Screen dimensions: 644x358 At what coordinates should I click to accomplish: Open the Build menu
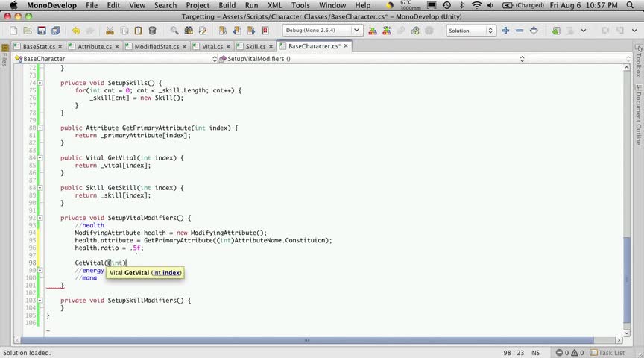click(x=227, y=5)
